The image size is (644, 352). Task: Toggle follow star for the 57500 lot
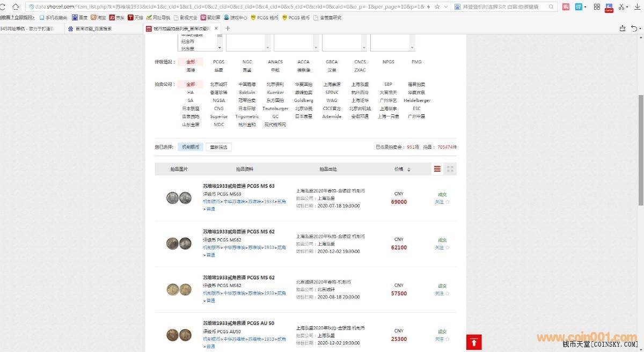click(448, 294)
